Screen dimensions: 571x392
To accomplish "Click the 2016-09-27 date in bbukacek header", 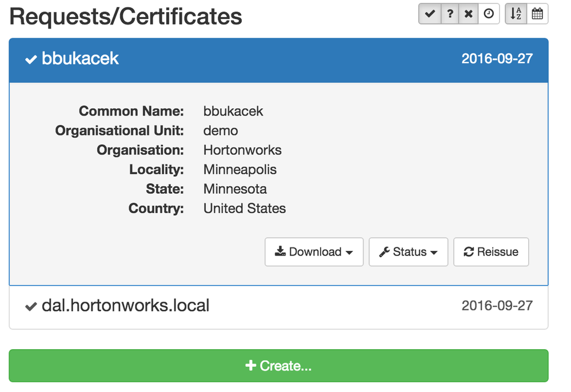I will (497, 58).
